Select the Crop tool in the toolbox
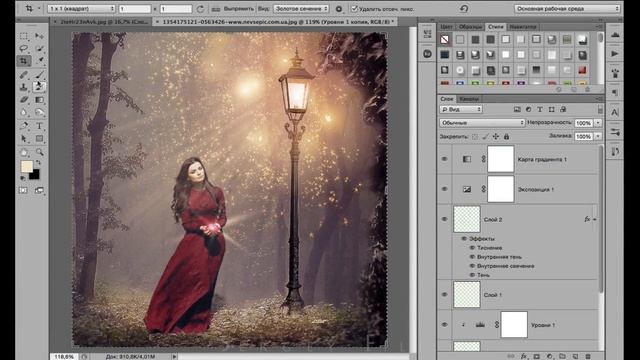Viewport: 640px width, 360px height. [24, 61]
